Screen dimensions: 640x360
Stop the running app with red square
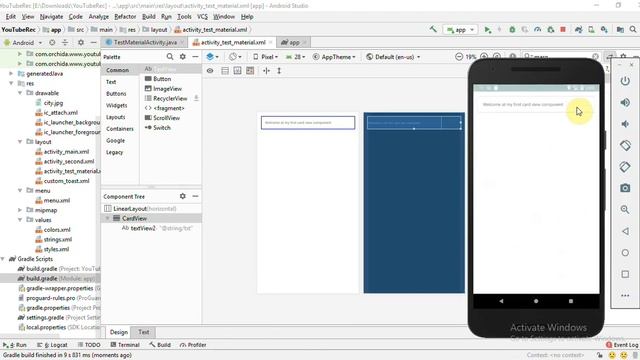(563, 29)
